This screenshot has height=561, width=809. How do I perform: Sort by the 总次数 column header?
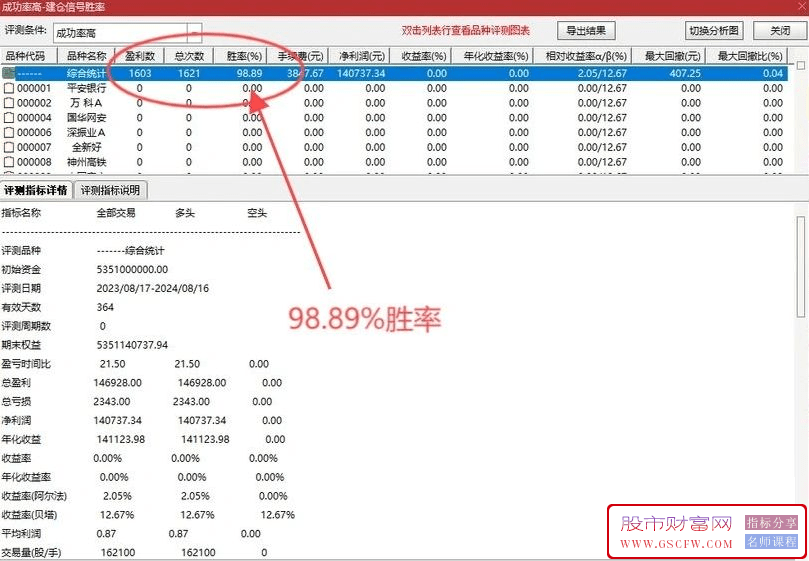[188, 56]
